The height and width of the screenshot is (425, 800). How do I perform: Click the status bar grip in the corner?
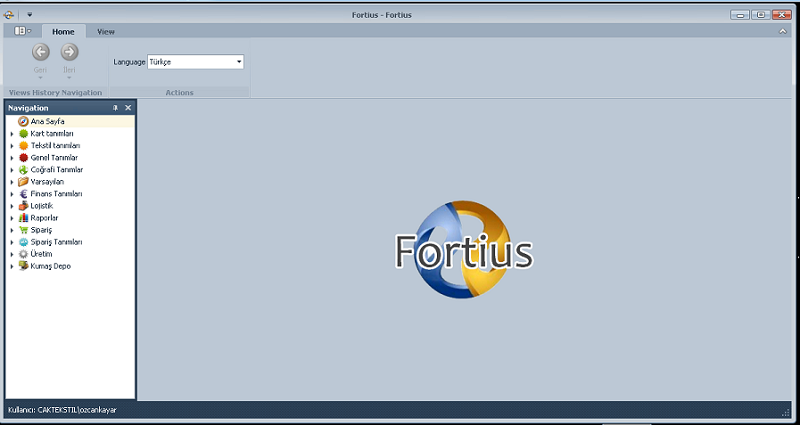[x=786, y=413]
